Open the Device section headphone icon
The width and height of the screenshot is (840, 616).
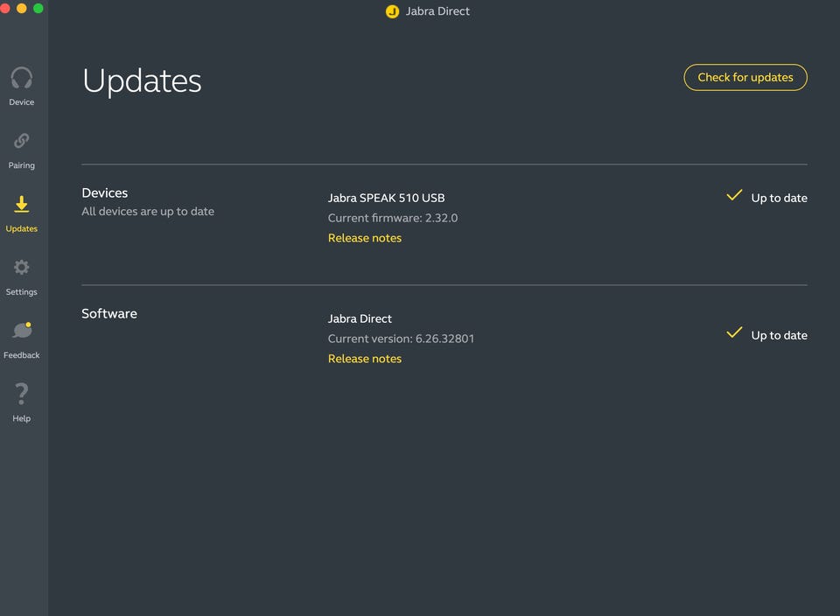[x=21, y=78]
